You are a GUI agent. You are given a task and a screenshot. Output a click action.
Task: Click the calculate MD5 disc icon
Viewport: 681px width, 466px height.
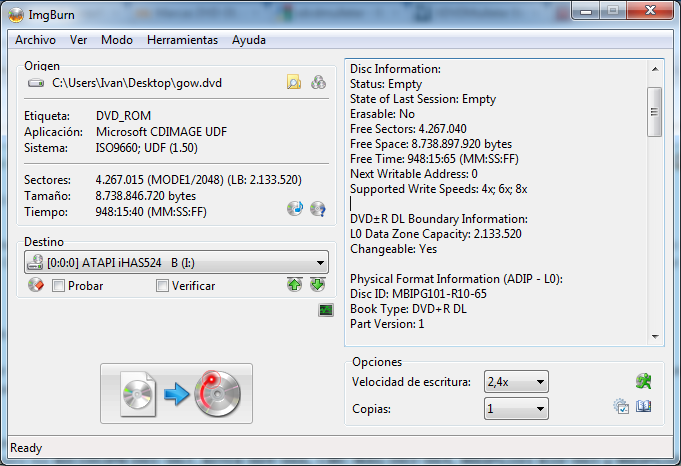coord(295,208)
